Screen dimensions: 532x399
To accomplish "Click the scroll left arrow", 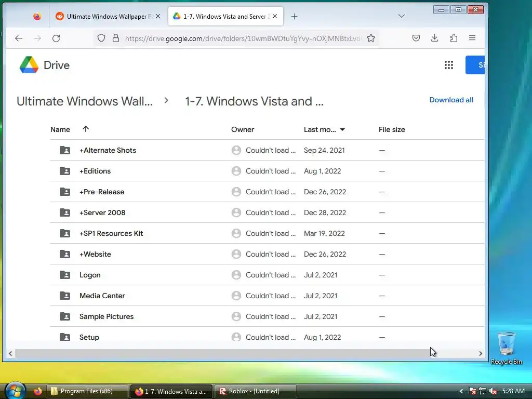I will click(x=10, y=353).
